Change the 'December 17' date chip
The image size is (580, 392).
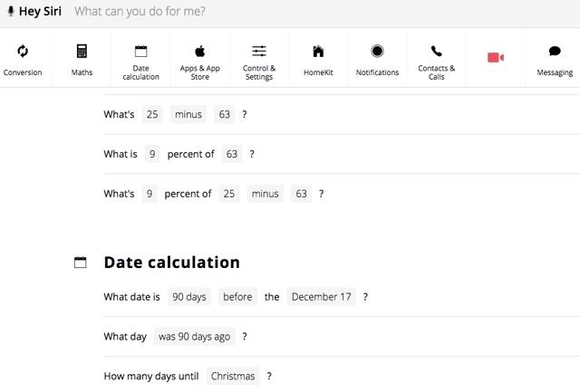point(322,296)
